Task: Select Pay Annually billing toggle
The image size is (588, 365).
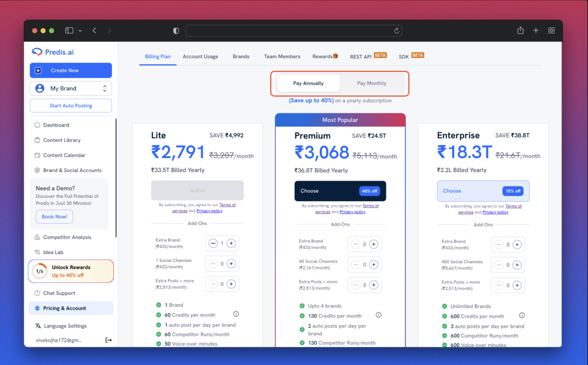Action: tap(308, 83)
